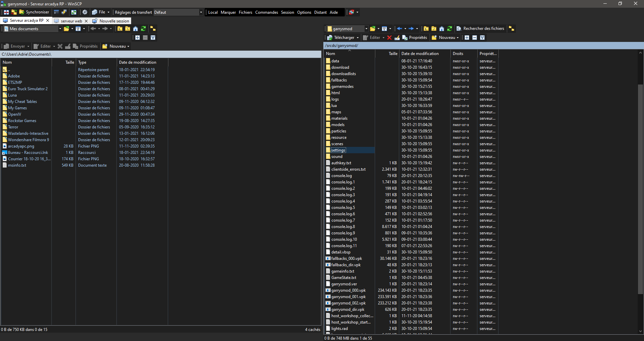Click the Compare directories icon
This screenshot has height=341, width=644.
coord(6,12)
